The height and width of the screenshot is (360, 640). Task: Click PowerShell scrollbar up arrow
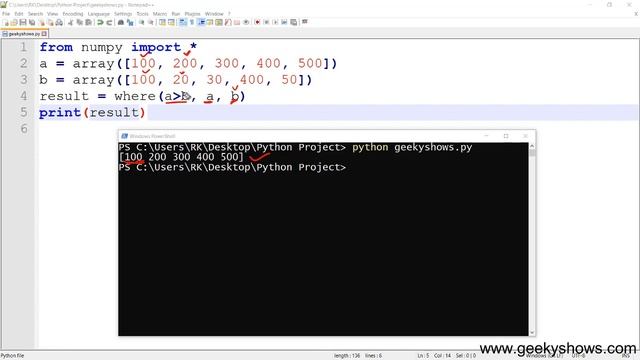click(532, 146)
